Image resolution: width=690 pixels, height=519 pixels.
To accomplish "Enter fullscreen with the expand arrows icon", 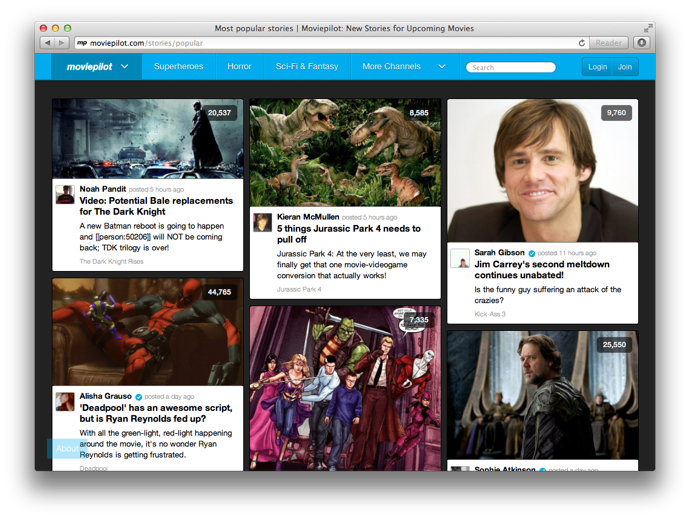I will coord(647,28).
